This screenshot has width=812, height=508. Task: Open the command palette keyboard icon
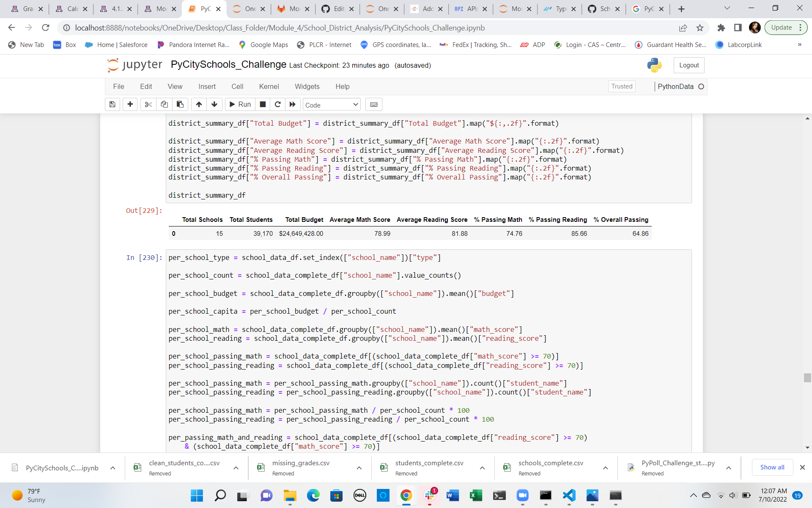[373, 105]
